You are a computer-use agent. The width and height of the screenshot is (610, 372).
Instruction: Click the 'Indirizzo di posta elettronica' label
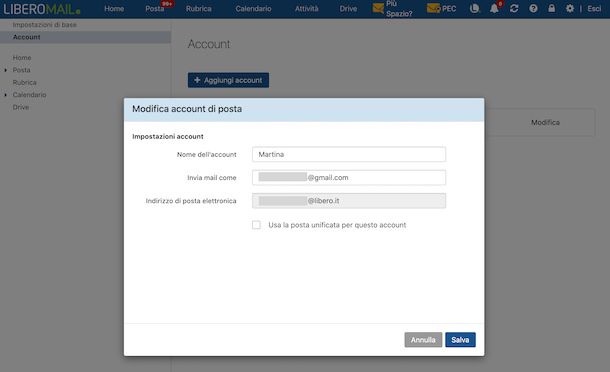click(191, 201)
